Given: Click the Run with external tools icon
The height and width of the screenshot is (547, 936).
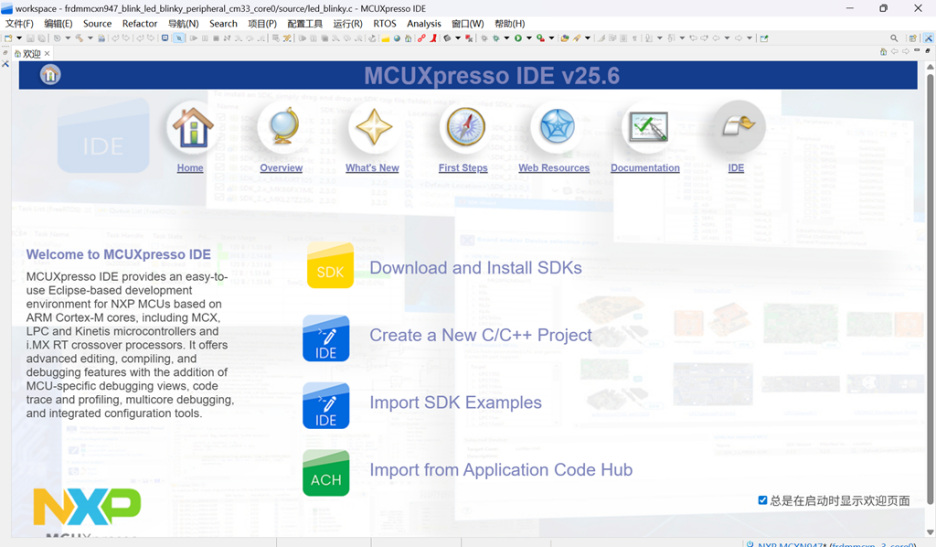Looking at the screenshot, I should [541, 38].
